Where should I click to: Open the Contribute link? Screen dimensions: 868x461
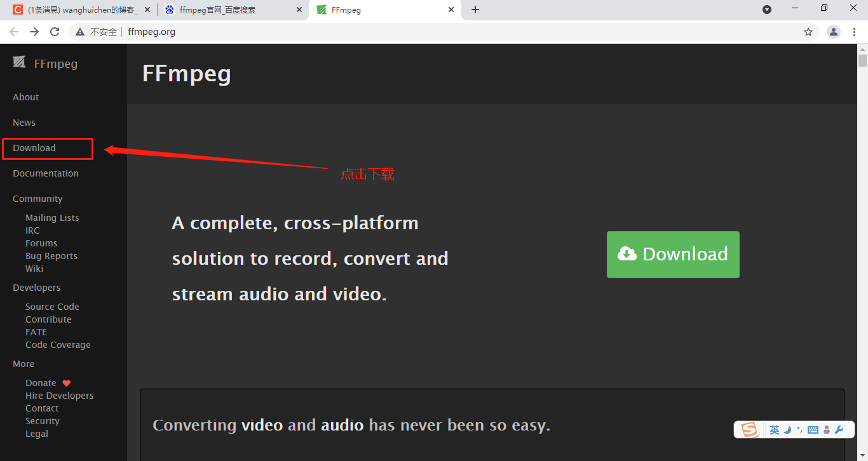pos(48,319)
